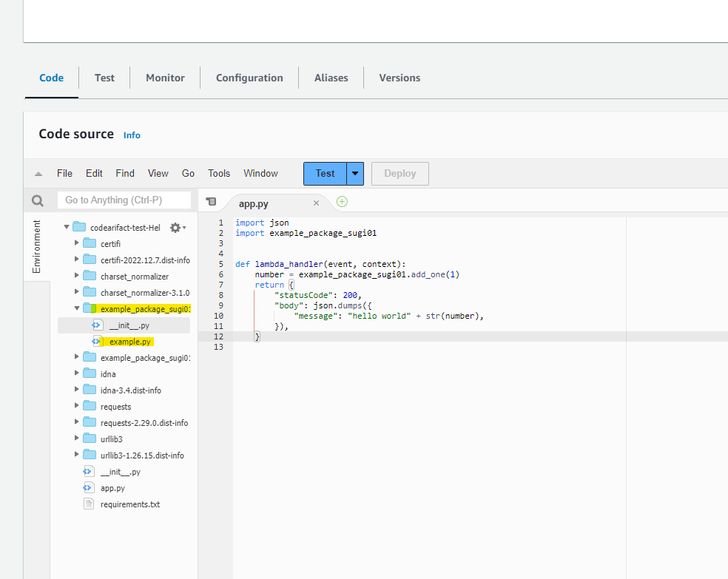
Task: Add a new editor tab
Action: tap(343, 202)
